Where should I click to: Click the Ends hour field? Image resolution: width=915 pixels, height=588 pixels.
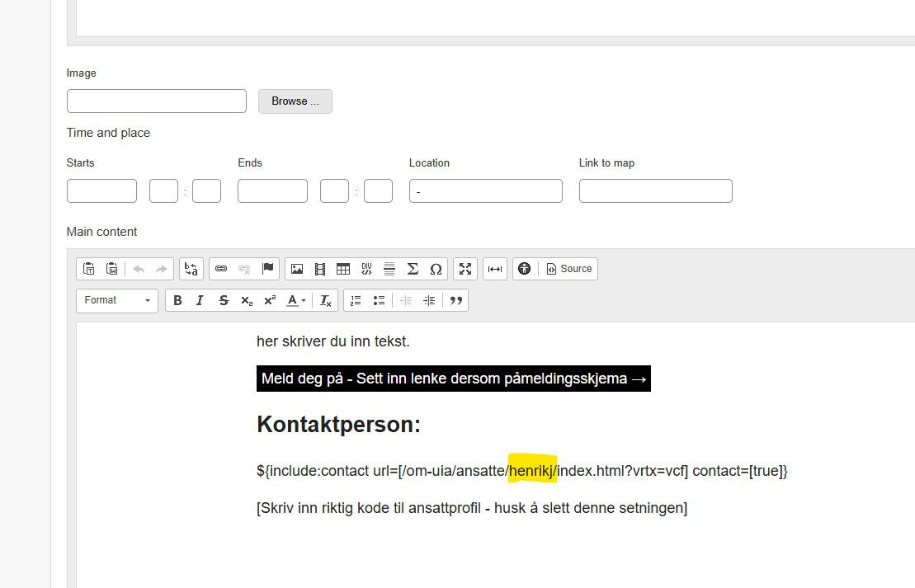pos(334,191)
